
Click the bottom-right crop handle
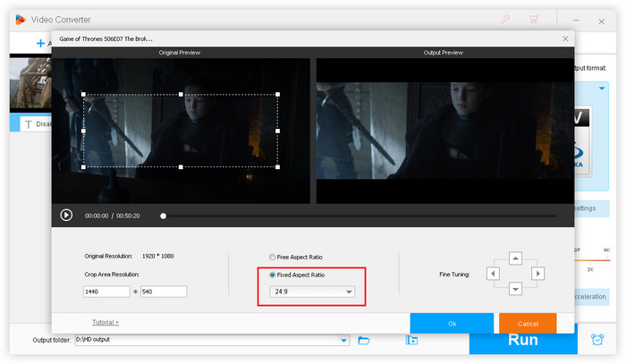277,167
